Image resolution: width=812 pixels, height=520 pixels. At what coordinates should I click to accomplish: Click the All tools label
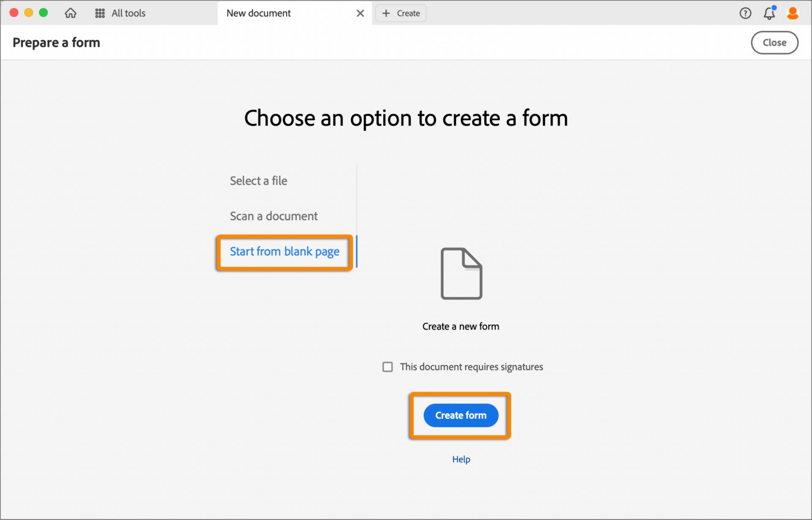pos(129,14)
